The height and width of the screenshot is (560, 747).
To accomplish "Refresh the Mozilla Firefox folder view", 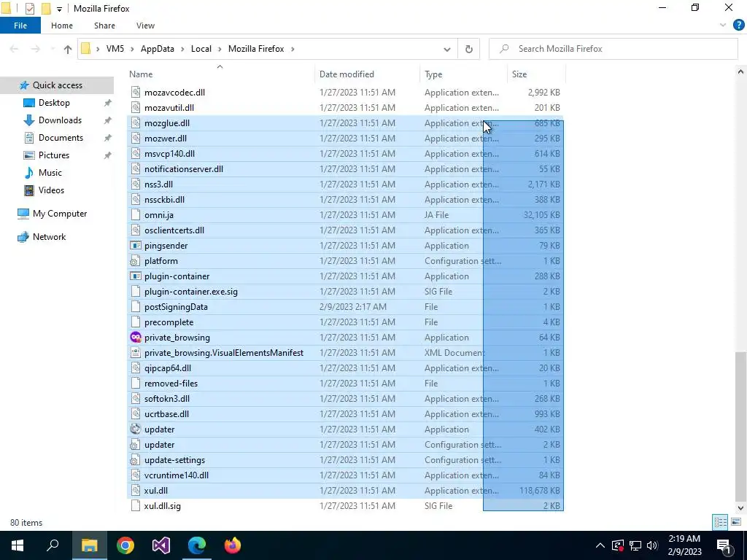I will point(469,49).
